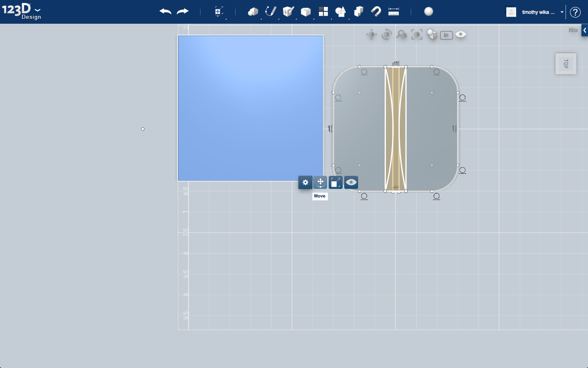Click the 'timothy wika ...' account name
Image resolution: width=588 pixels, height=368 pixels.
(x=538, y=12)
